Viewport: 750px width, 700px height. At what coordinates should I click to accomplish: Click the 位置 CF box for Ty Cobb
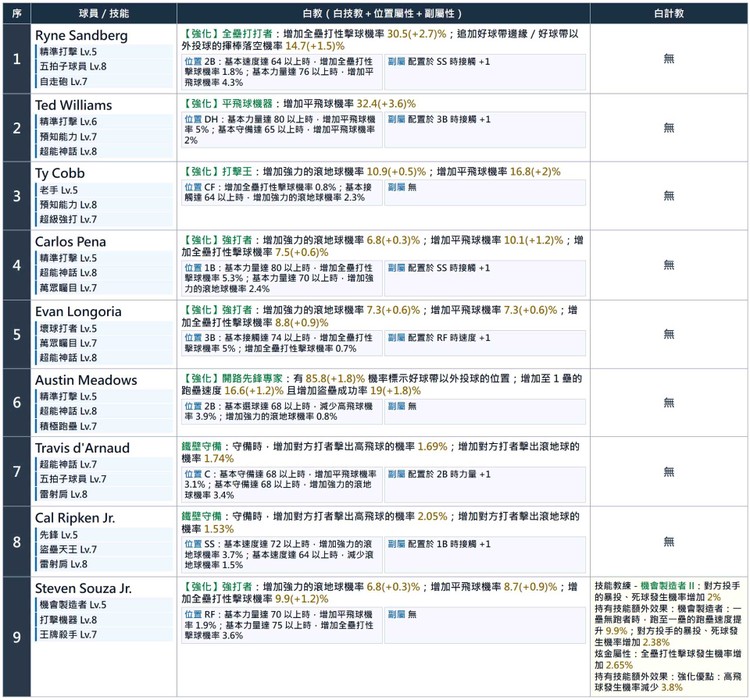click(x=282, y=192)
